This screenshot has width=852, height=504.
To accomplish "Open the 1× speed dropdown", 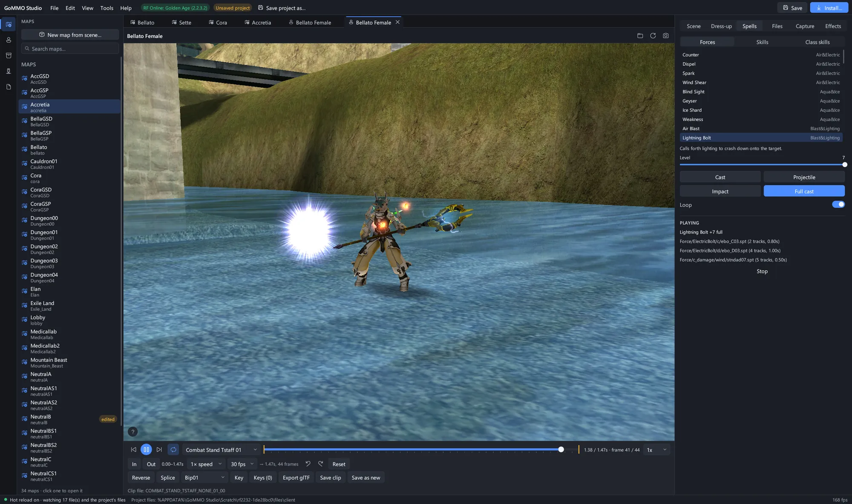I will (x=206, y=464).
